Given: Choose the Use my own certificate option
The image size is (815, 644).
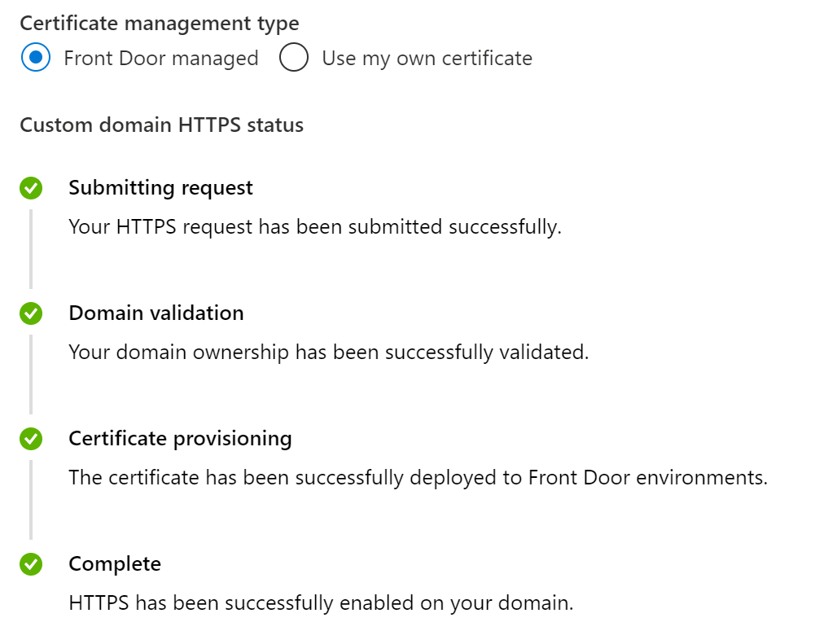Looking at the screenshot, I should [293, 58].
